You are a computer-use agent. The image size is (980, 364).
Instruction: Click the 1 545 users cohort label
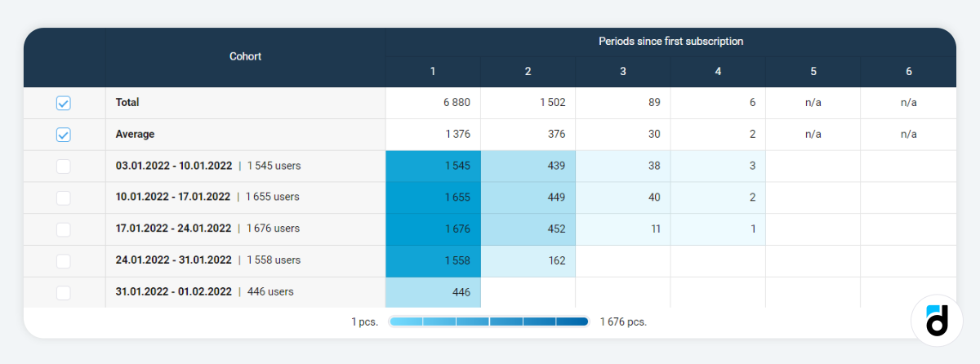click(x=274, y=166)
